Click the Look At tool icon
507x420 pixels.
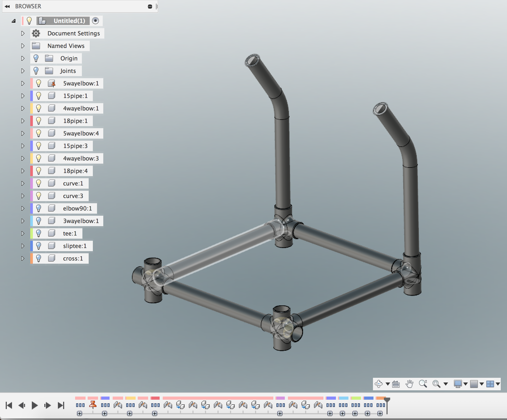click(396, 384)
